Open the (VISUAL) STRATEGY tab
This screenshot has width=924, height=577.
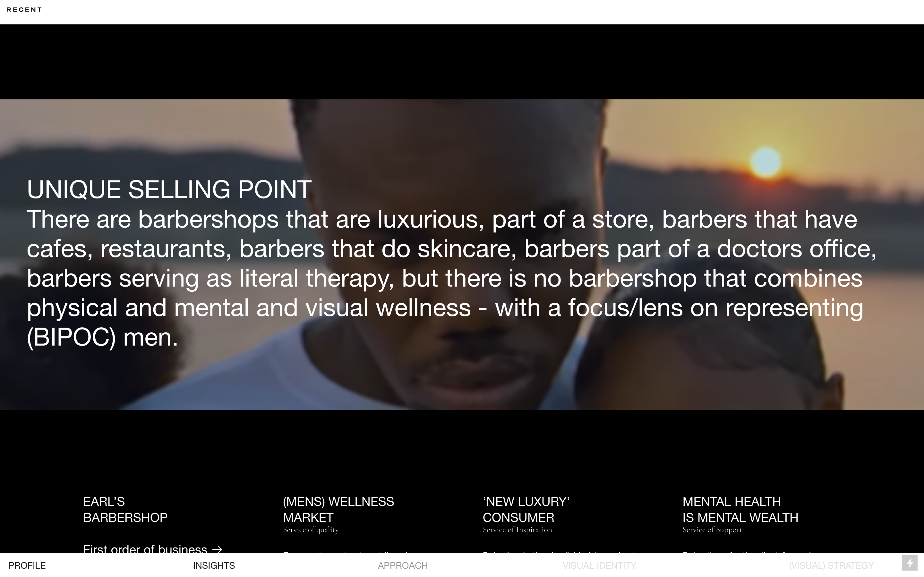coord(831,565)
